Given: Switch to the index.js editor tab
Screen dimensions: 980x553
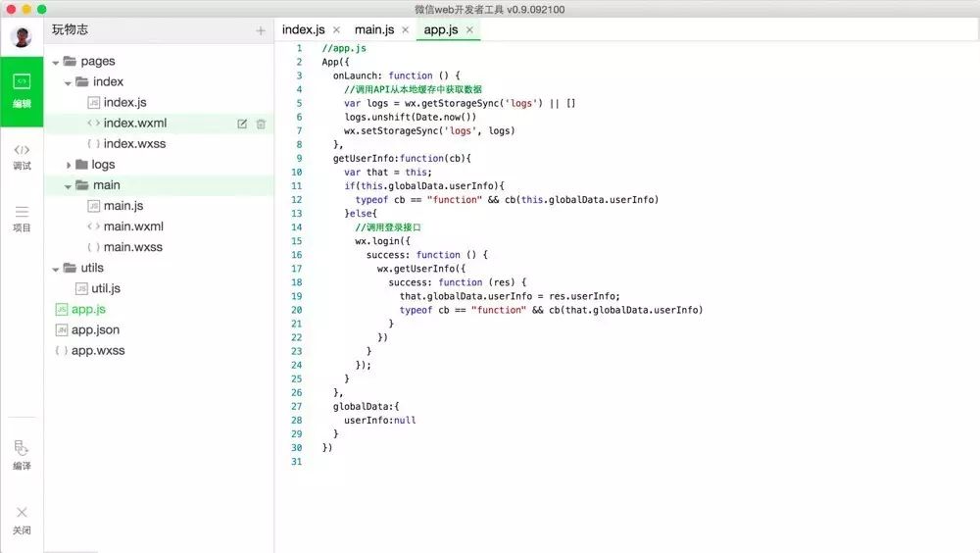Looking at the screenshot, I should 303,30.
